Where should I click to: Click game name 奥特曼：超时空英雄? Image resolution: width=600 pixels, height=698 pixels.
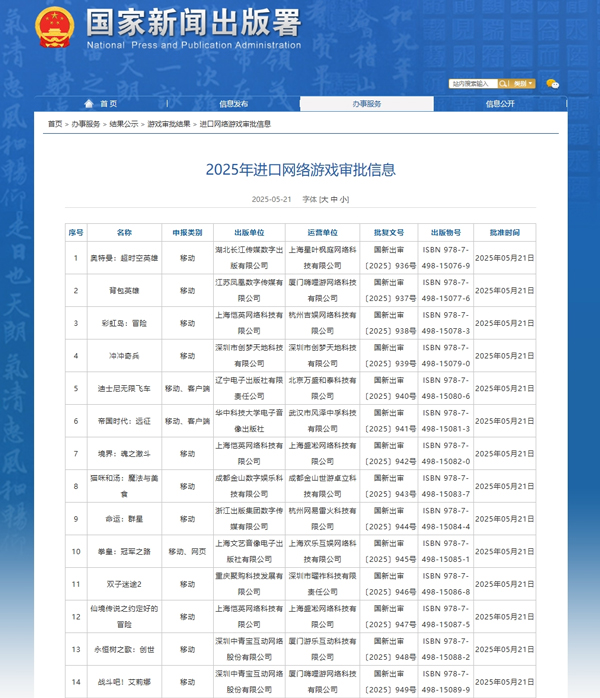(x=124, y=258)
